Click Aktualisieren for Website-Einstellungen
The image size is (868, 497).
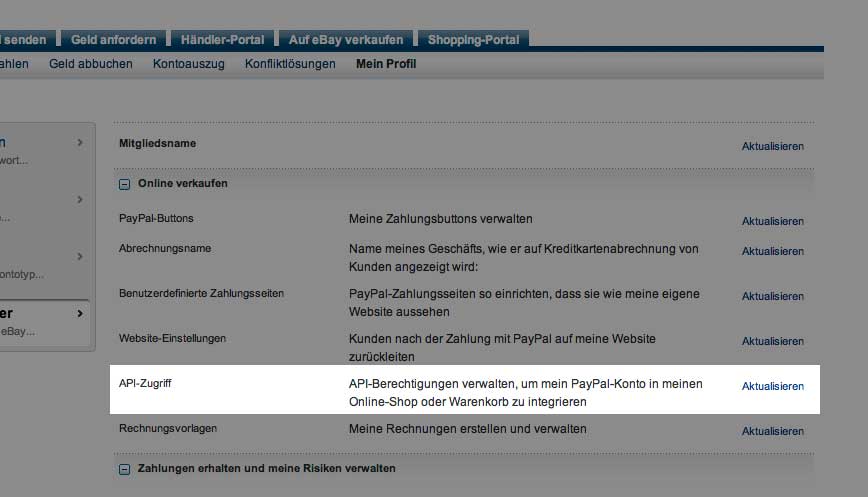point(773,341)
